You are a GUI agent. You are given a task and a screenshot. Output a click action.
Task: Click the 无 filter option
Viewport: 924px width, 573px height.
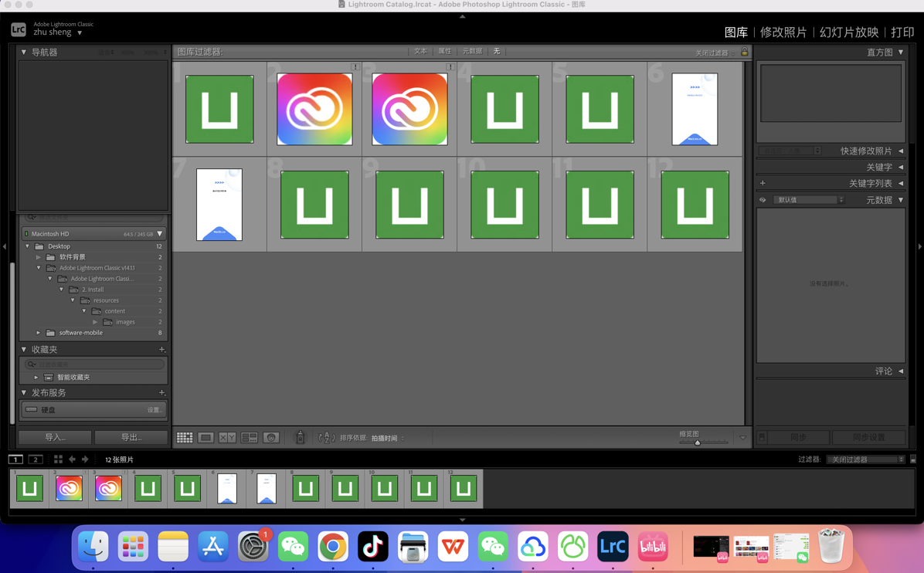(x=497, y=50)
